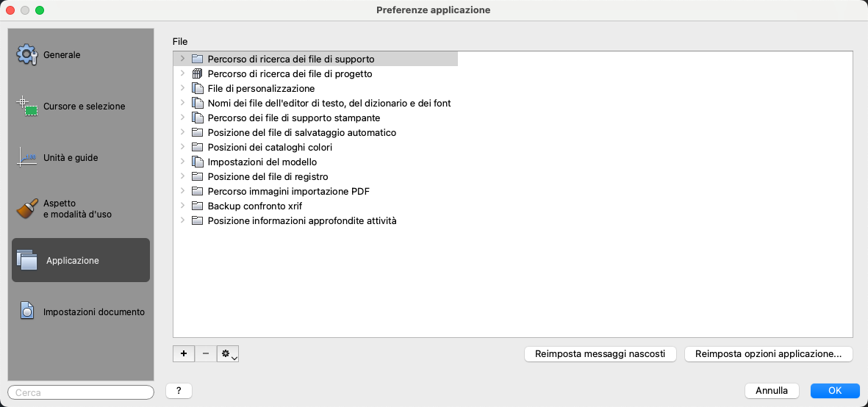Open the Impostazioni documento page icon

(27, 311)
